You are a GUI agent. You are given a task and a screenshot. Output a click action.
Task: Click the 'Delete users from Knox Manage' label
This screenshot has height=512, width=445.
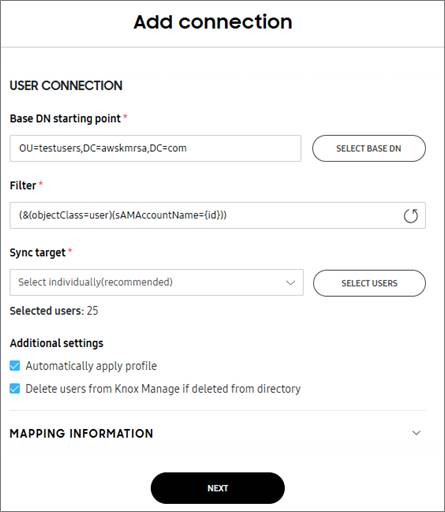click(163, 389)
